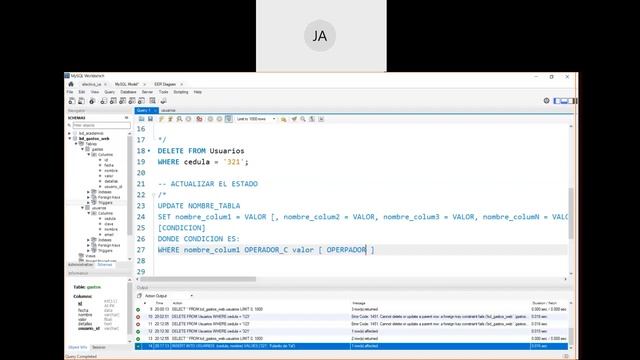Select the Query 1 editor tab
640x360 pixels.
[x=146, y=110]
